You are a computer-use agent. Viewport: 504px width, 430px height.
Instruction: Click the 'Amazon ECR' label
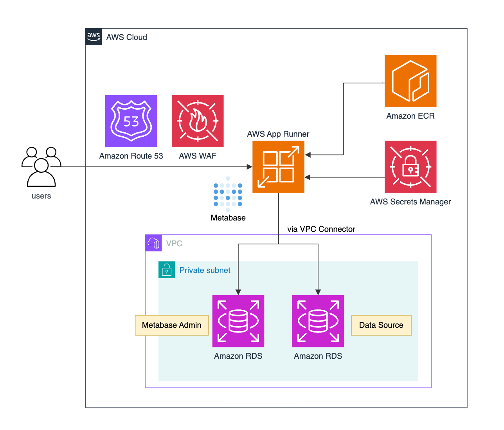click(410, 116)
